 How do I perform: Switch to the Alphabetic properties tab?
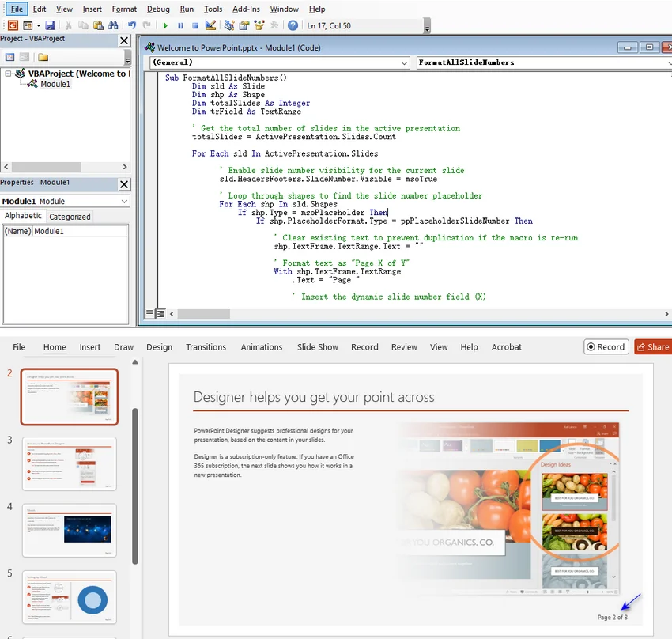[x=23, y=216]
